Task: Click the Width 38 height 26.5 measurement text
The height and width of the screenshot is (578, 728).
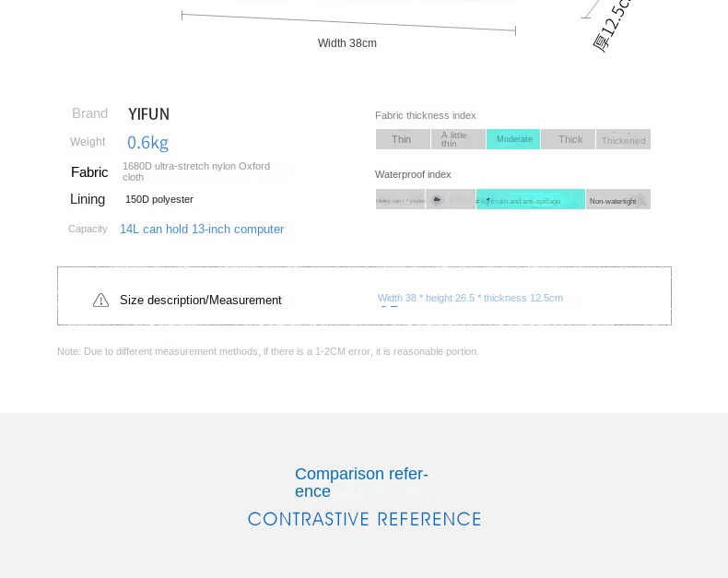Action: point(470,299)
